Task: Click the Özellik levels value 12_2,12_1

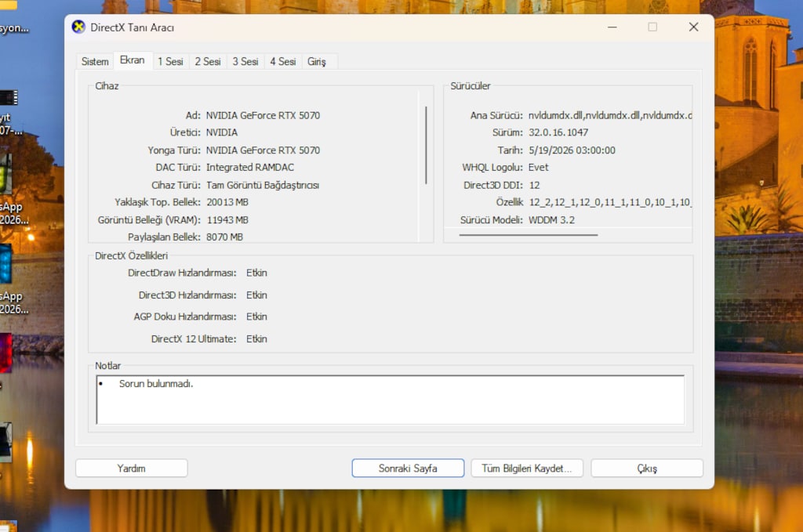Action: (610, 202)
